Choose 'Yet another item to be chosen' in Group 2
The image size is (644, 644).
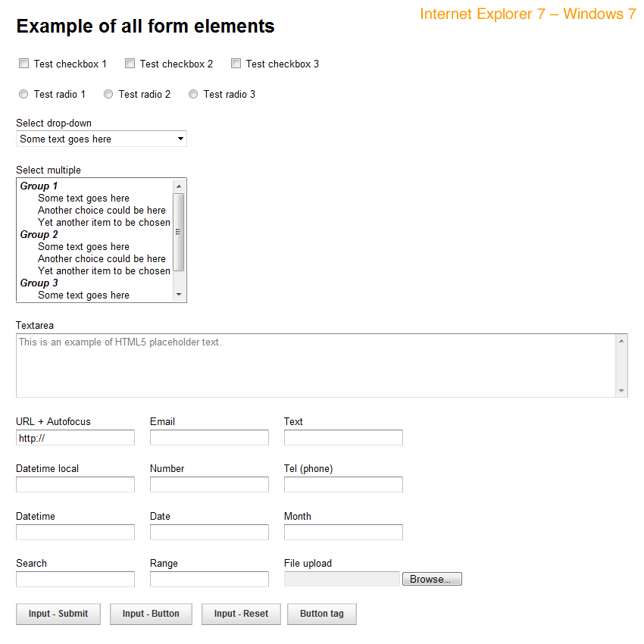pyautogui.click(x=104, y=270)
